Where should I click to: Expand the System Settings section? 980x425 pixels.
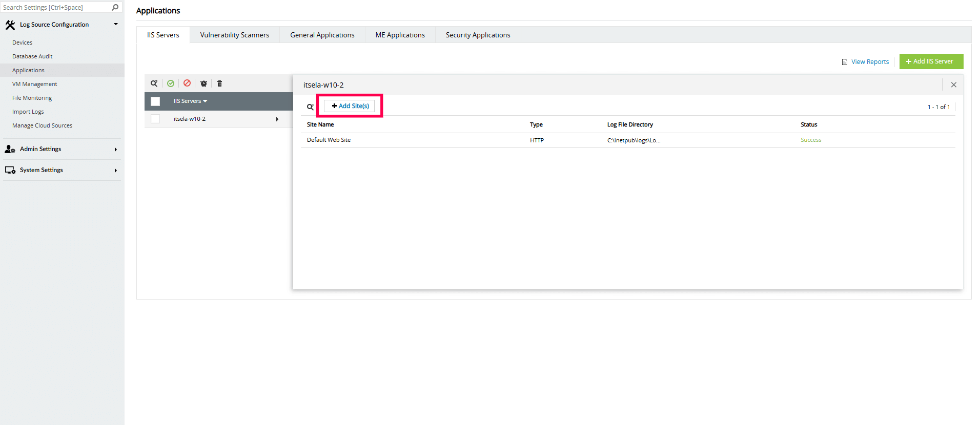(x=116, y=171)
